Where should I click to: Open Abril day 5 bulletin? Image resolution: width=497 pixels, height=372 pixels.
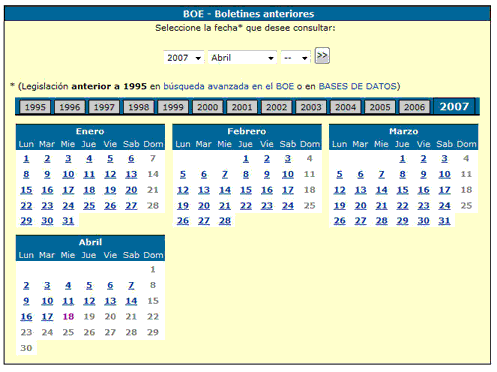89,286
